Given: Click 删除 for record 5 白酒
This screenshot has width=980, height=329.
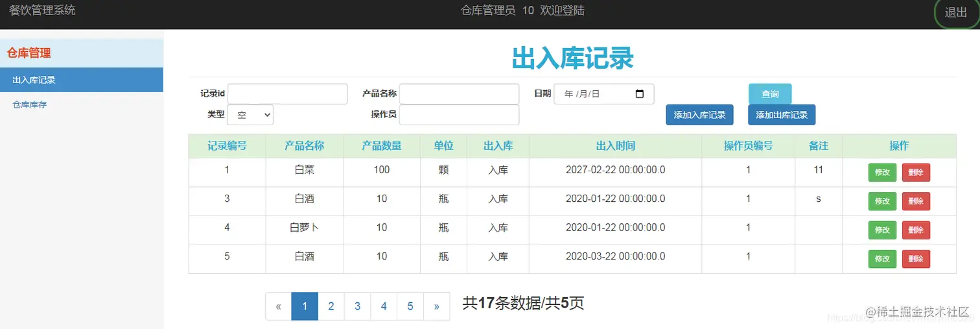Looking at the screenshot, I should tap(916, 259).
